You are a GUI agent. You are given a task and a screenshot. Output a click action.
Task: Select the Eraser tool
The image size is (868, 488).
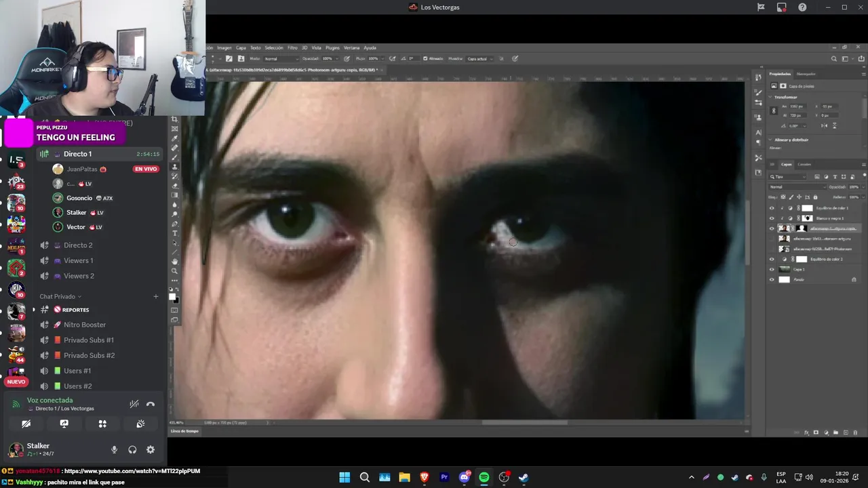[x=175, y=186]
